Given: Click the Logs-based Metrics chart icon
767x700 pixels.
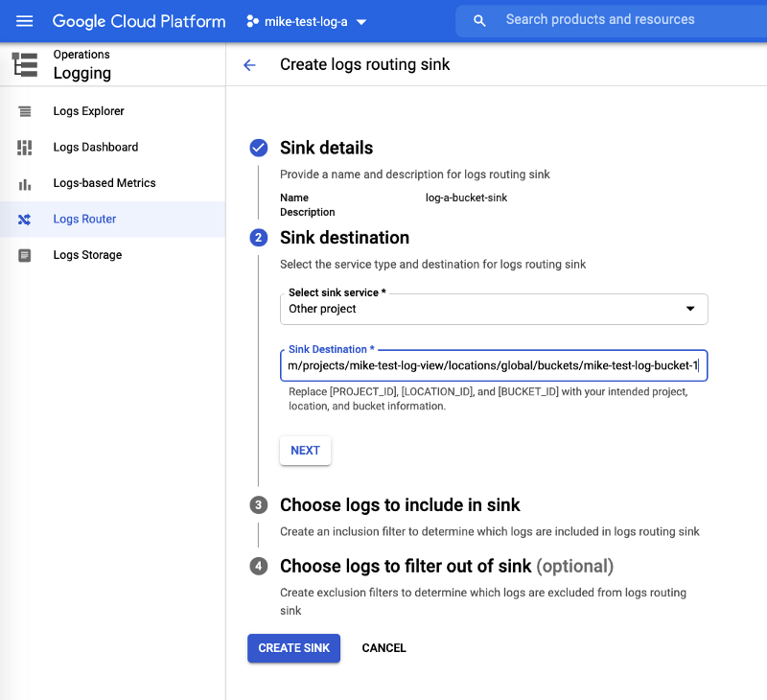Looking at the screenshot, I should (x=25, y=184).
